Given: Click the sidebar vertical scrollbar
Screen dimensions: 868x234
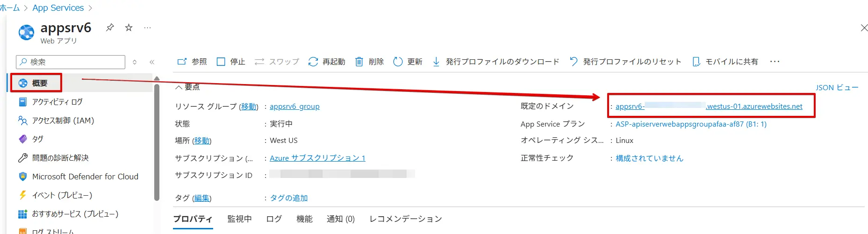Looking at the screenshot, I should pyautogui.click(x=157, y=140).
